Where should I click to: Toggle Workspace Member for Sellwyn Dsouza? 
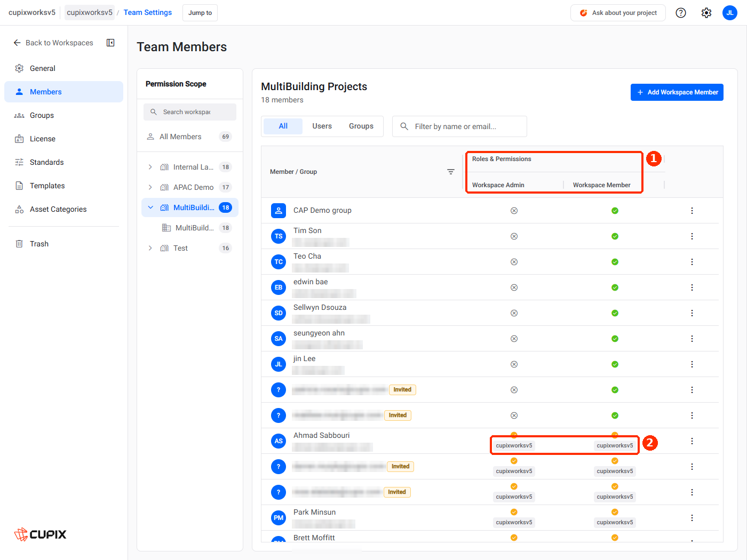point(615,313)
